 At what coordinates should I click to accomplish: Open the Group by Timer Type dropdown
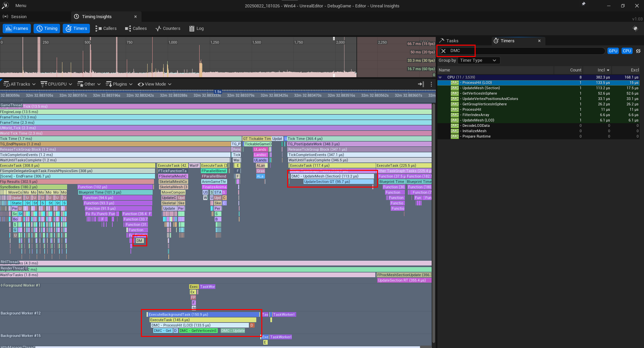(479, 60)
